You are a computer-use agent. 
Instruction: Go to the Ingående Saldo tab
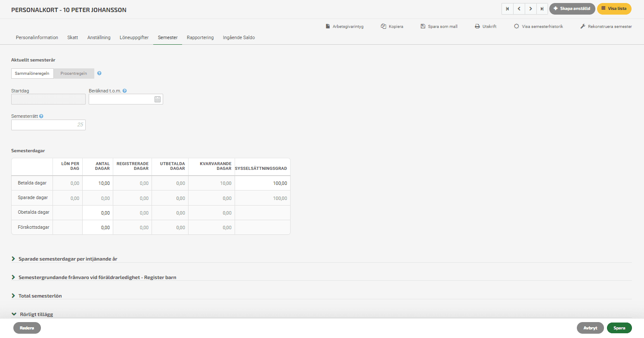click(239, 37)
